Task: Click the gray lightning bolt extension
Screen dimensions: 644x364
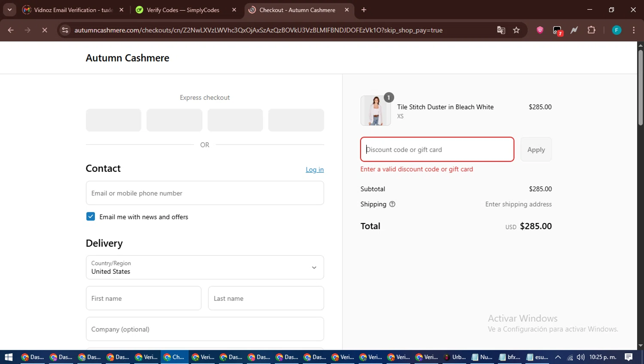Action: [x=574, y=30]
